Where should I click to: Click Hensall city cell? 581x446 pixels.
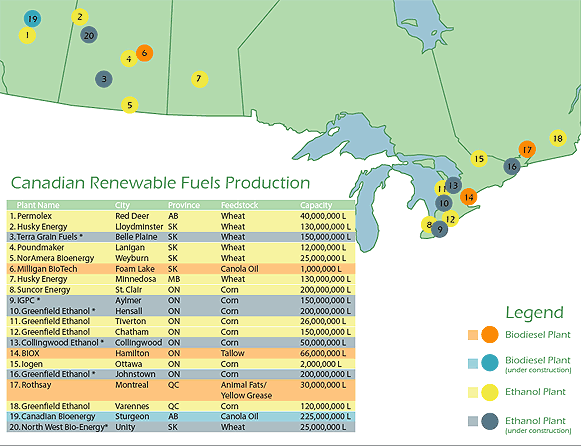129,311
